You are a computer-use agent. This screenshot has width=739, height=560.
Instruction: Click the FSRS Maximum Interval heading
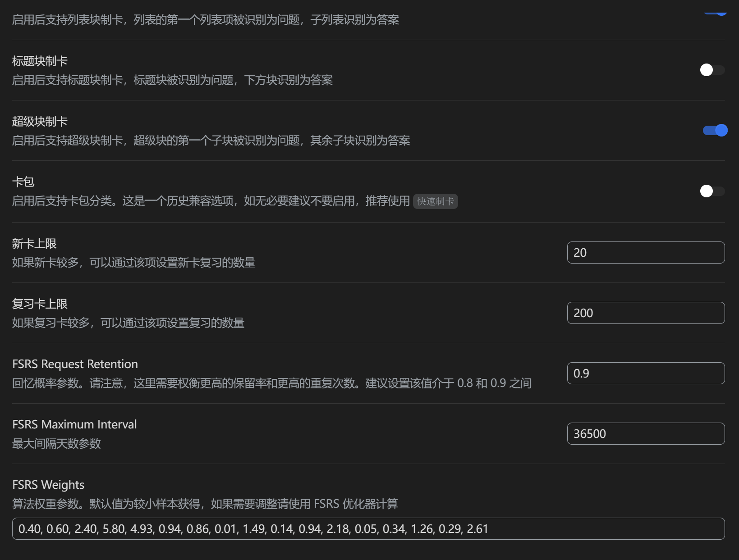point(74,424)
